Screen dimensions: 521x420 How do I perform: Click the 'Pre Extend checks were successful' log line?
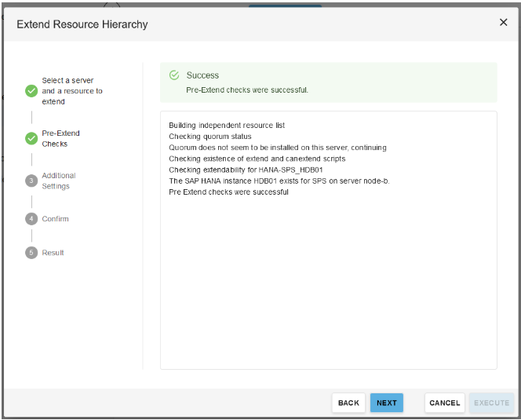(x=228, y=192)
